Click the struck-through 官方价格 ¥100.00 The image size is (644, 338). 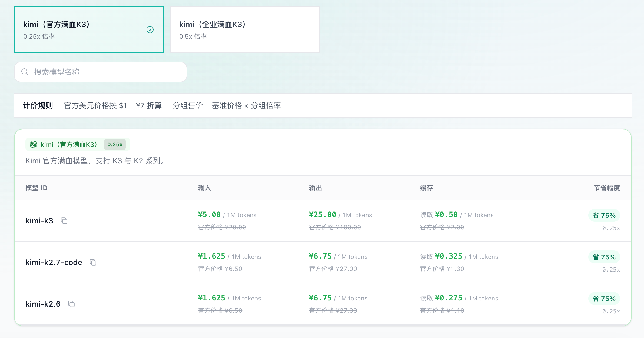(x=335, y=227)
